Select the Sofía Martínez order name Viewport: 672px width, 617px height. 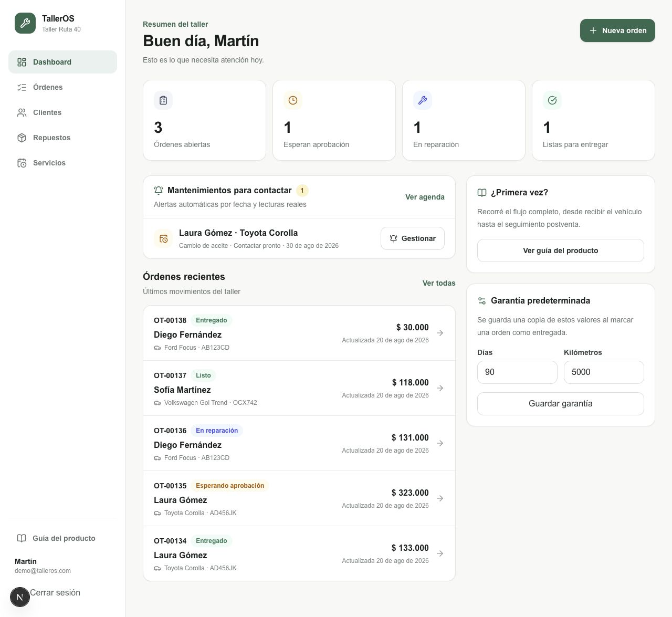tap(182, 390)
